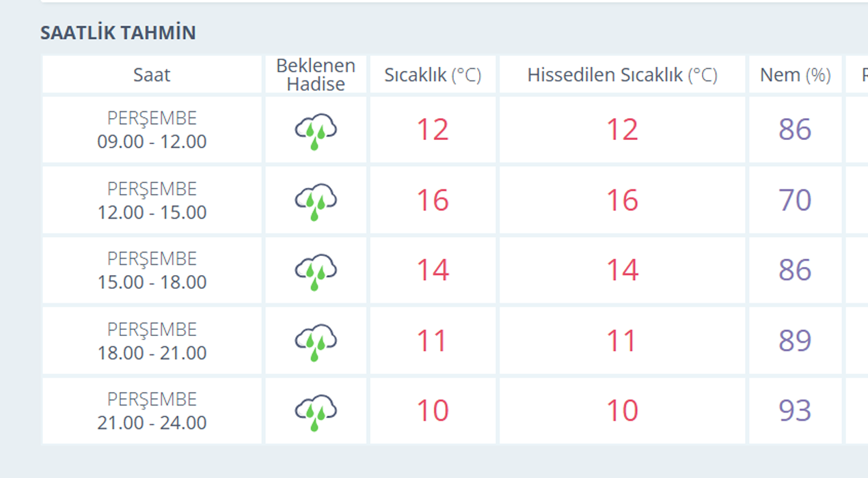Click the Nem (%) column header
The image size is (868, 478).
click(795, 75)
